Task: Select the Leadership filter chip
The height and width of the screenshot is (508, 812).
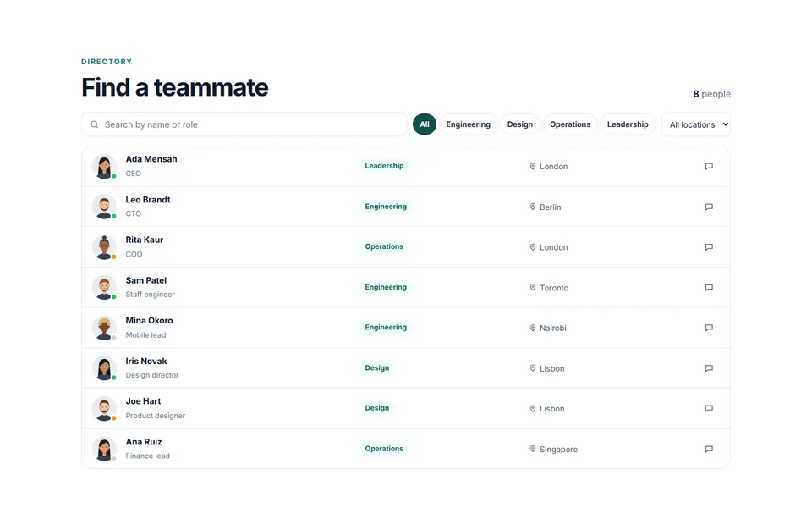Action: [628, 124]
